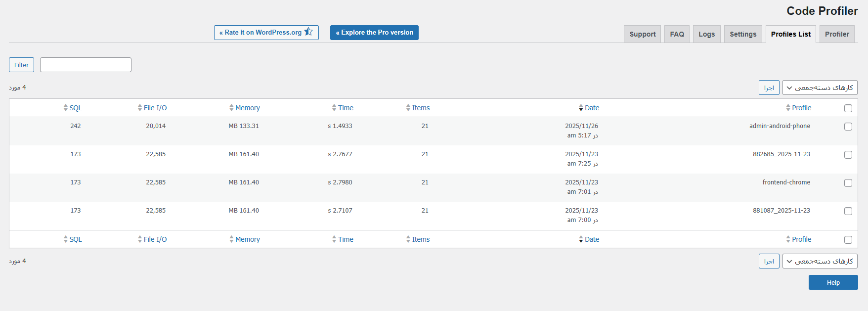The image size is (868, 311).
Task: Tick the 882685_2025-11-23 profile checkbox
Action: click(x=848, y=155)
